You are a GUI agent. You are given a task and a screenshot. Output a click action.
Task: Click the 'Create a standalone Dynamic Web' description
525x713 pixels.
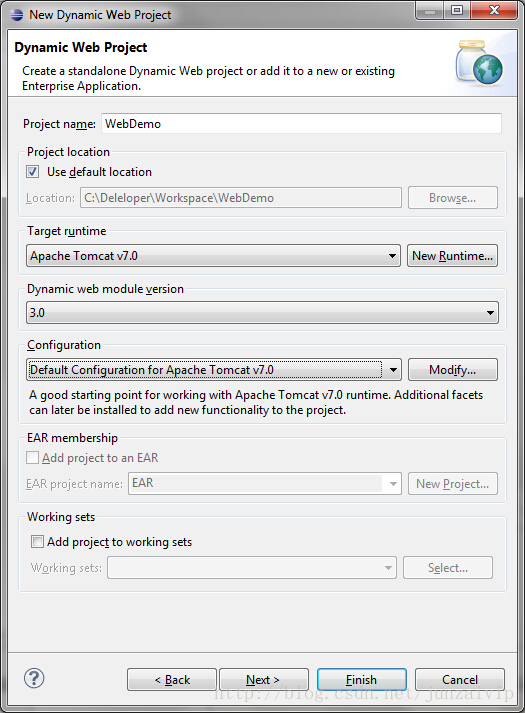(208, 78)
